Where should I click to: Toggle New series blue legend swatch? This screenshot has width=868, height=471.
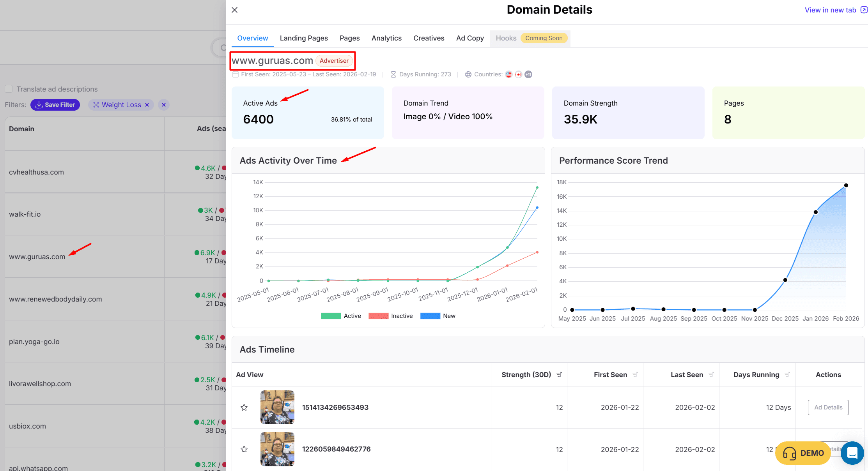pos(430,316)
